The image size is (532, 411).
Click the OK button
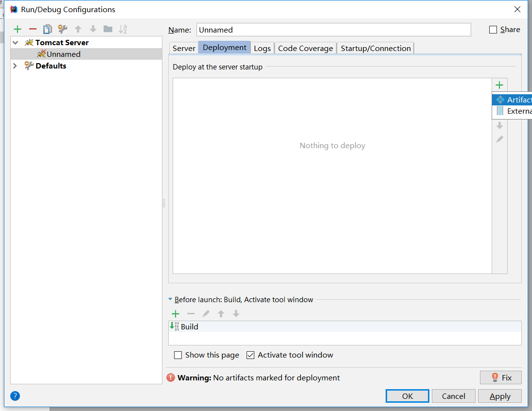point(407,396)
